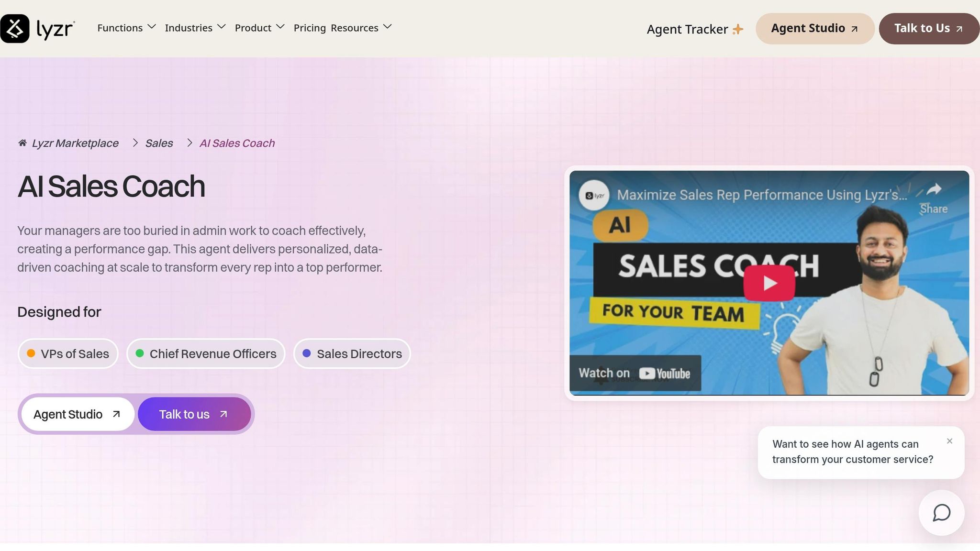Go to Sales breadcrumb link
The width and height of the screenshot is (980, 551).
pos(159,143)
